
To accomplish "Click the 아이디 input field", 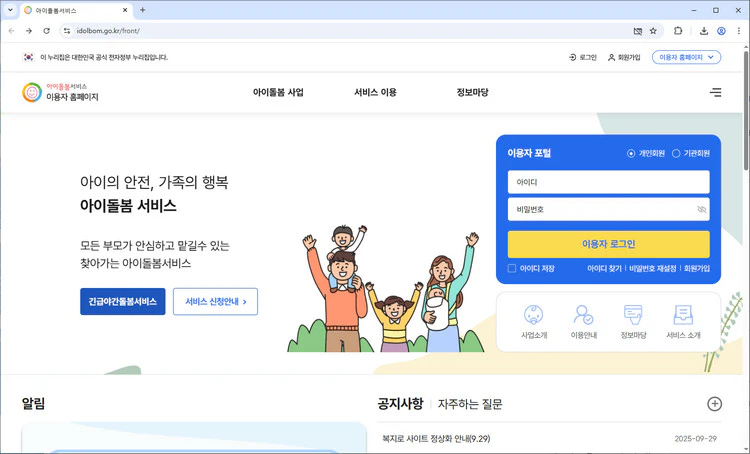I will coord(608,182).
